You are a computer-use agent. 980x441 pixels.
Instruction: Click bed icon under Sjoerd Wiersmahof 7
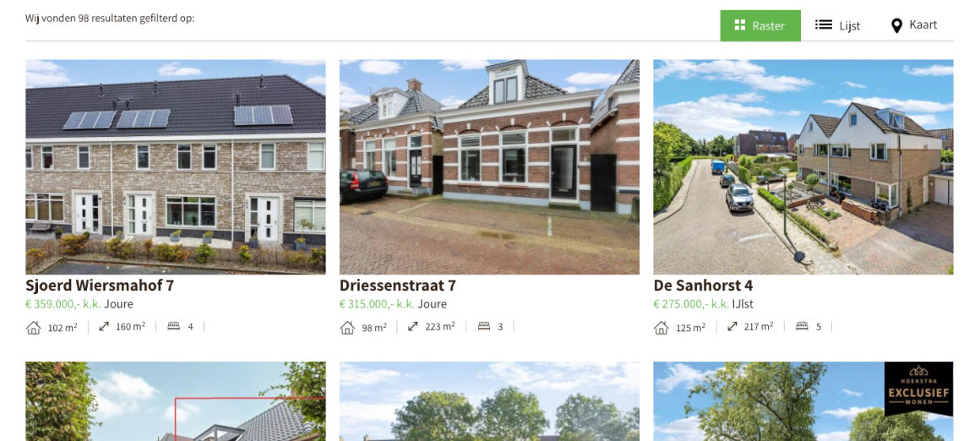tap(174, 326)
